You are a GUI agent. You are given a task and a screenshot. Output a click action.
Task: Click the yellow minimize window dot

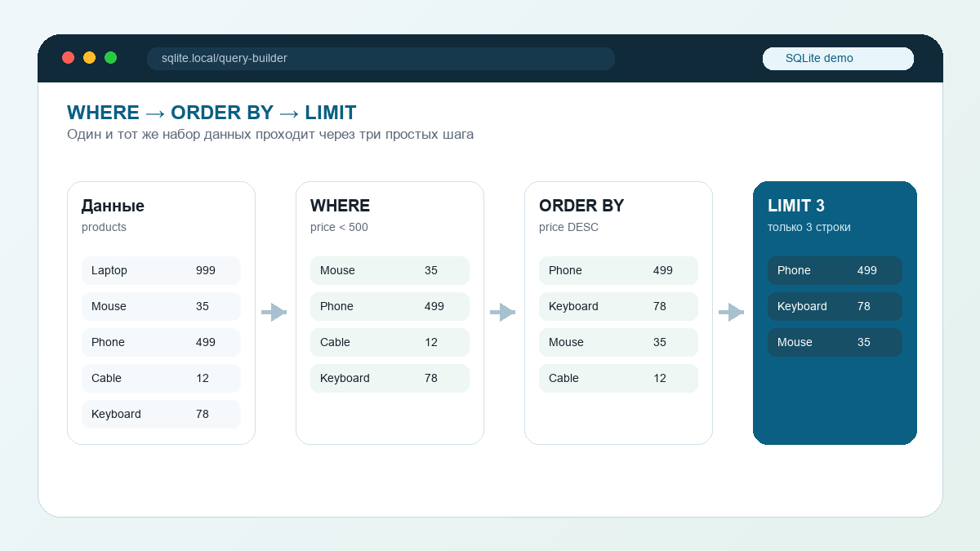click(x=90, y=58)
